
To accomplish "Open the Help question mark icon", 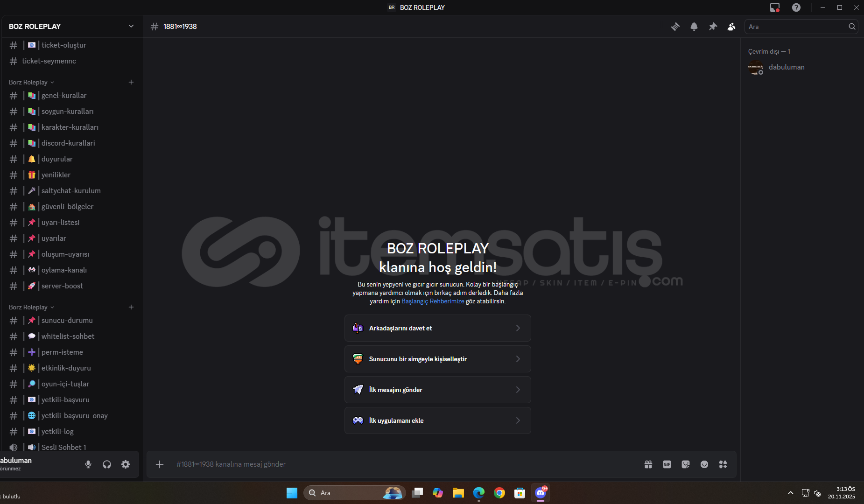I will 796,7.
